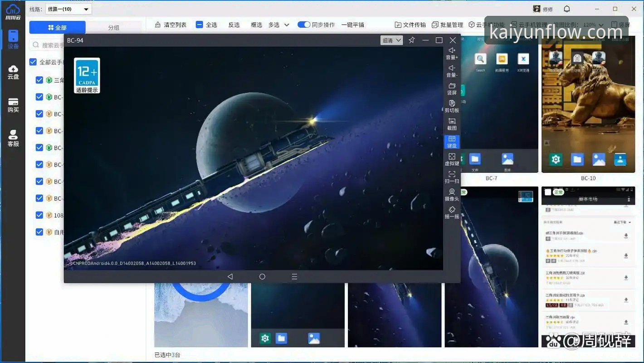This screenshot has width=644, height=363.
Task: Uncheck the 108 device checkbox
Action: point(39,215)
